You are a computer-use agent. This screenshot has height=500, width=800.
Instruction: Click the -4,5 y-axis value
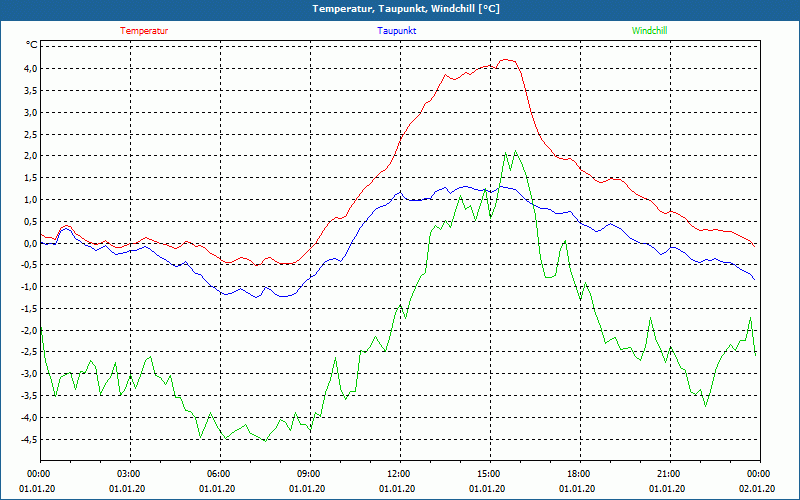point(29,439)
